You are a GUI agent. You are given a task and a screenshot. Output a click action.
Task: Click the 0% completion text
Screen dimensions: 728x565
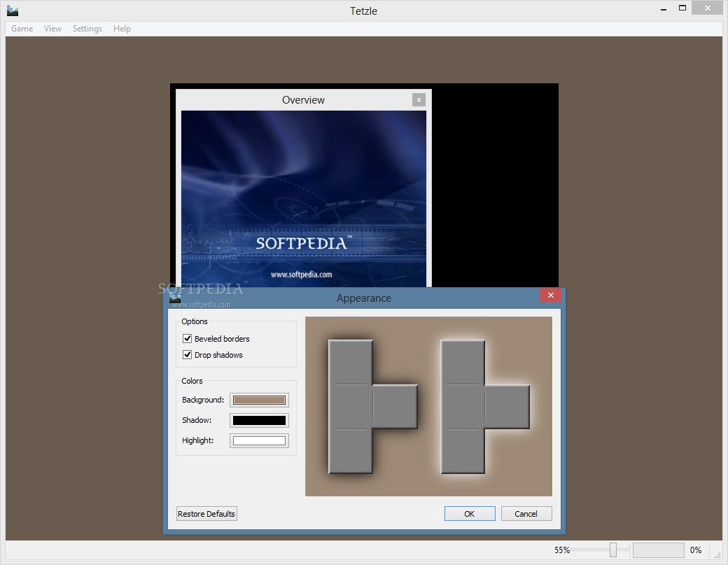[x=696, y=550]
